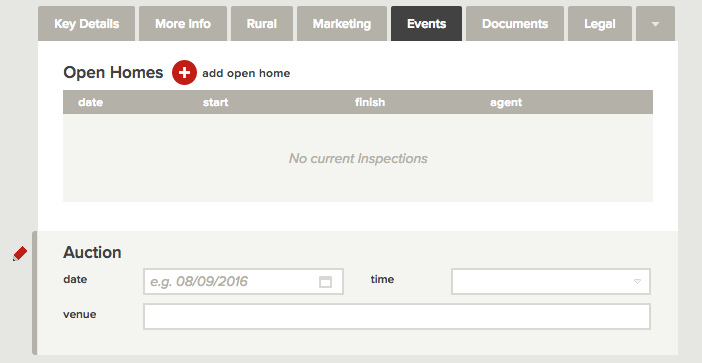Open the Legal tab
Viewport: 702px width, 363px height.
click(x=599, y=24)
